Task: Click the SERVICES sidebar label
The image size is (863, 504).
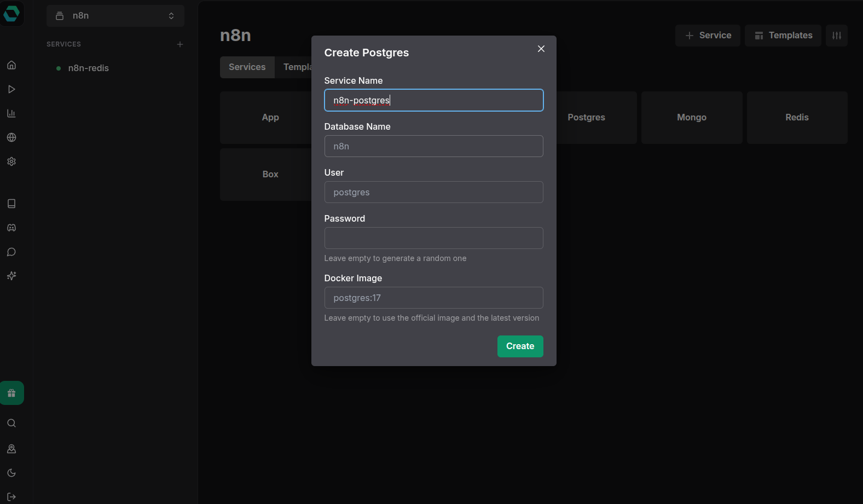Action: [63, 44]
